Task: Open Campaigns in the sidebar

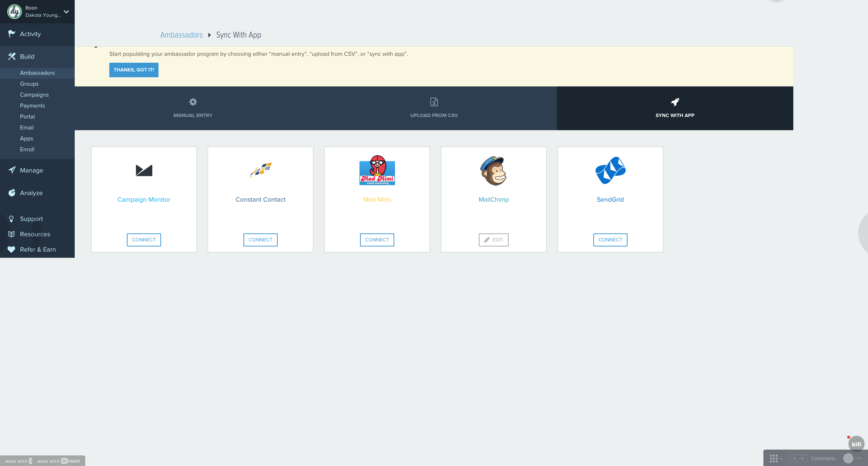Action: [34, 95]
